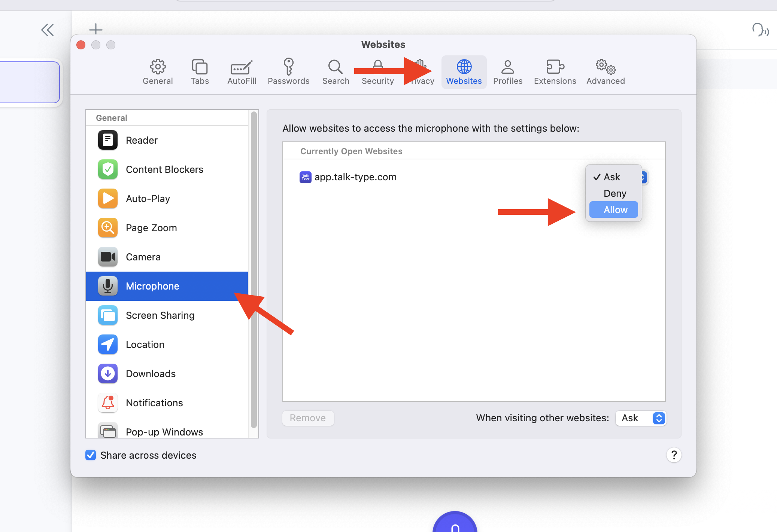Click the sidebar list scrollbar
The image size is (777, 532).
(254, 269)
